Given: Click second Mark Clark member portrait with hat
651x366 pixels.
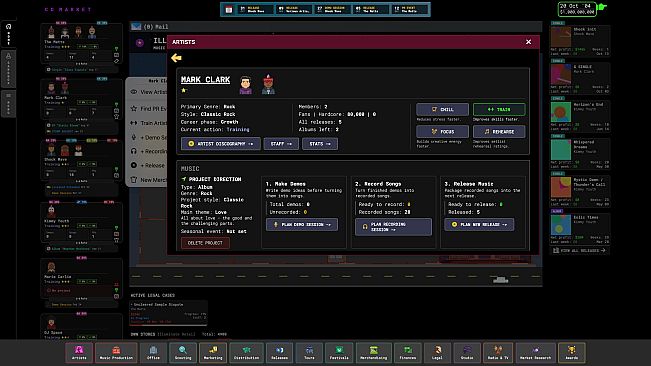Looking at the screenshot, I should 268,85.
